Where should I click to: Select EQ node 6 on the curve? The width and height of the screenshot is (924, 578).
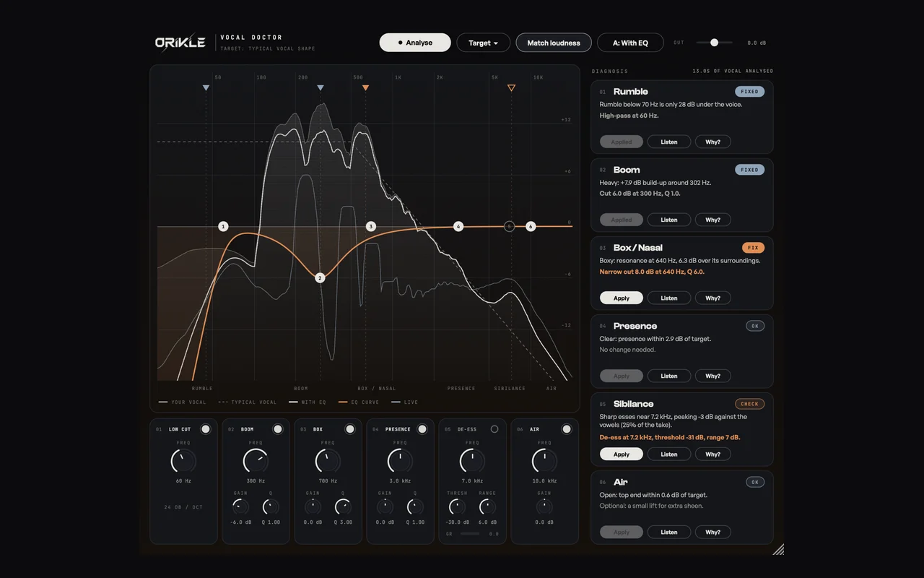[x=531, y=227]
